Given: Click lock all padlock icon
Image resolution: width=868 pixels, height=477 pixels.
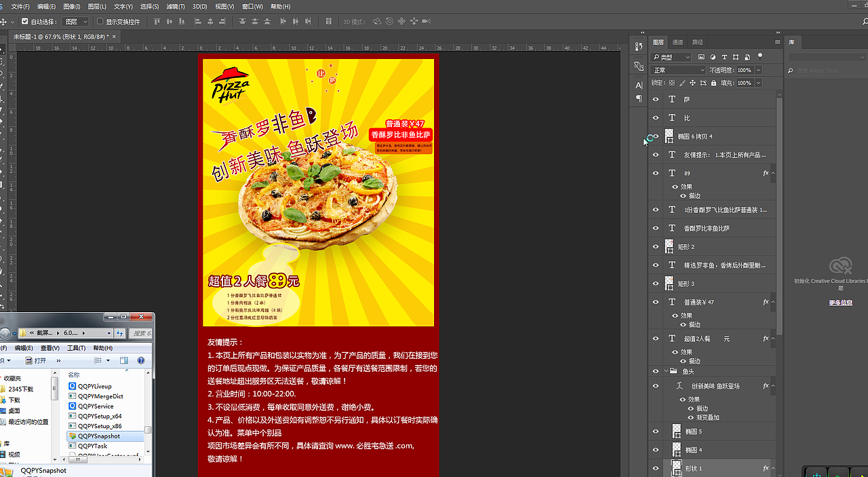Looking at the screenshot, I should coord(713,83).
